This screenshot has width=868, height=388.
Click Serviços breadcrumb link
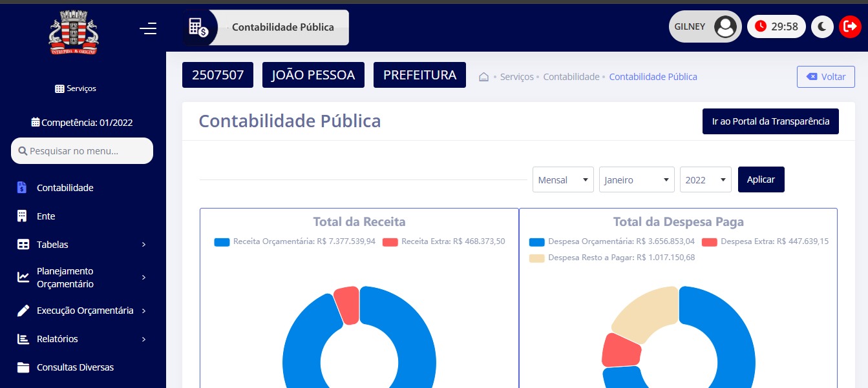point(517,77)
